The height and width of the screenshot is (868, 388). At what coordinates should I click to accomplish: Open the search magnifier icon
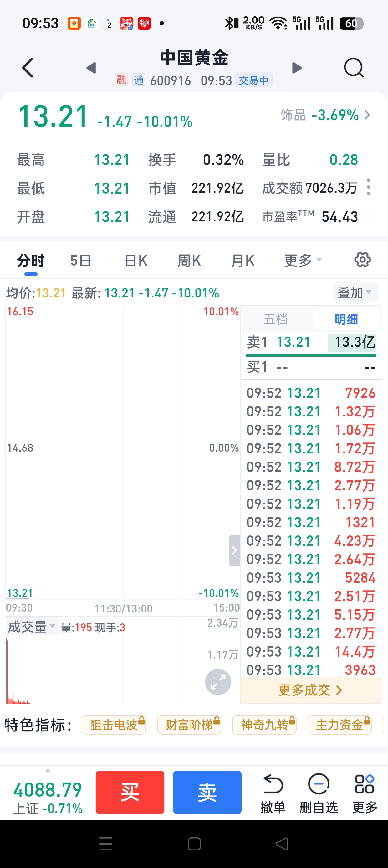click(x=354, y=68)
